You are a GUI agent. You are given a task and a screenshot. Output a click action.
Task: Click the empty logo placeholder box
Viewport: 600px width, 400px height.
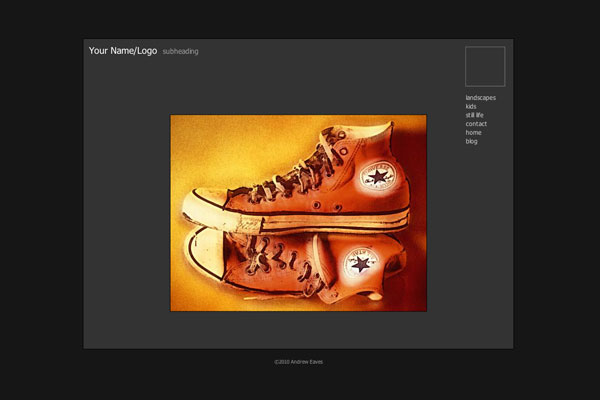click(x=485, y=66)
